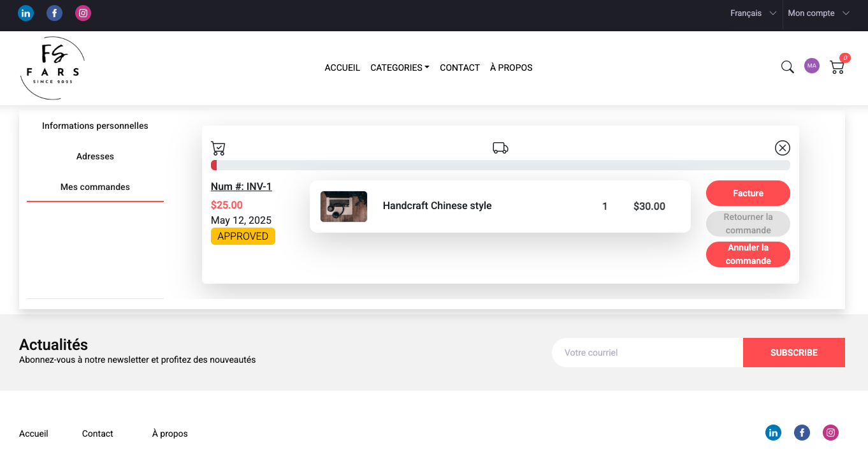Expand the Français language dropdown
The height and width of the screenshot is (452, 868).
(x=753, y=13)
